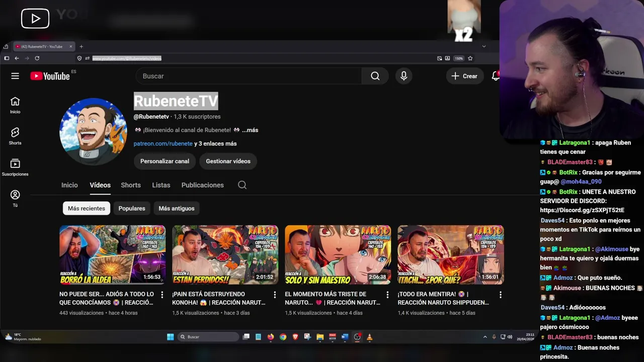Screen dimensions: 644x362
Task: Switch to the Publicaciones channel tab
Action: click(x=202, y=185)
